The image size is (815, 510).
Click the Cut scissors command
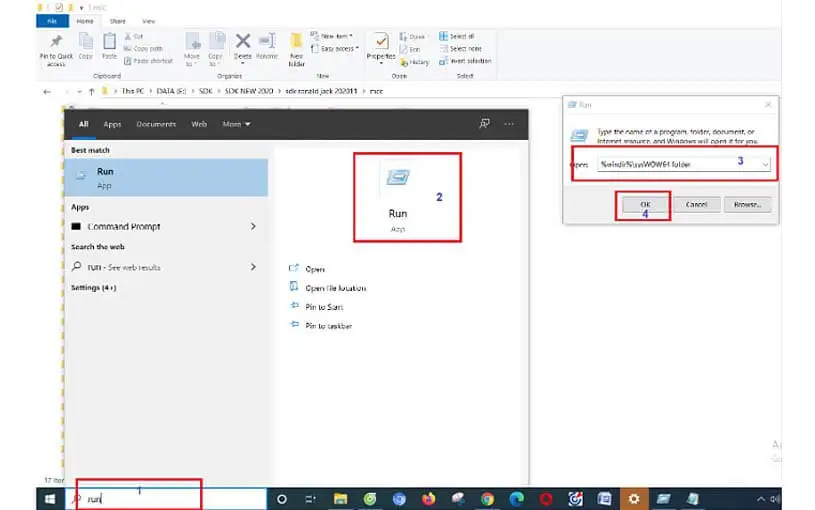click(134, 36)
